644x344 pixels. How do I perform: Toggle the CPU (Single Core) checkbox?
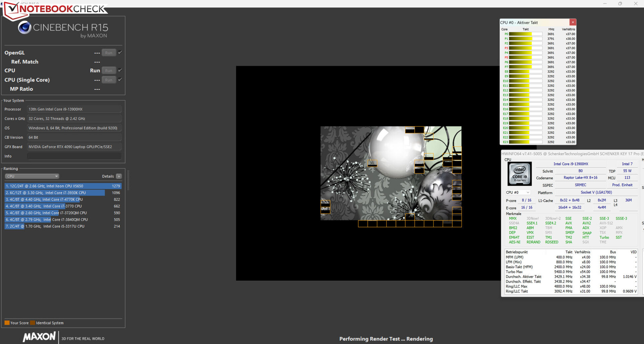click(120, 79)
